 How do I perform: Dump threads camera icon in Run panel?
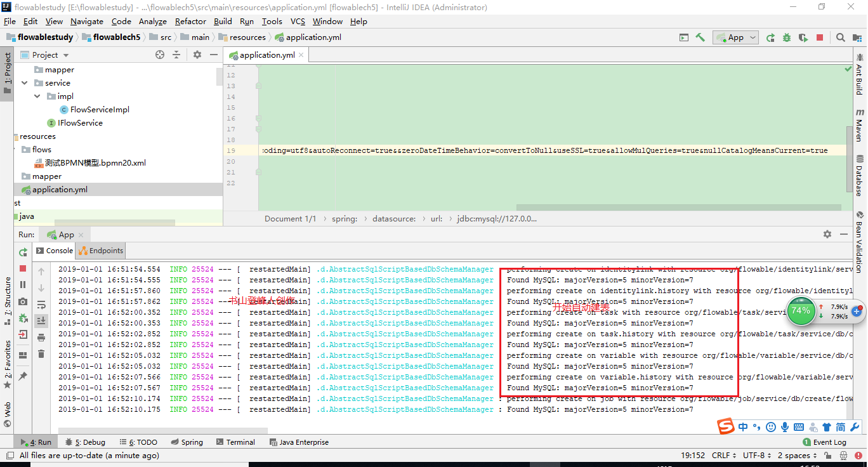pos(23,301)
